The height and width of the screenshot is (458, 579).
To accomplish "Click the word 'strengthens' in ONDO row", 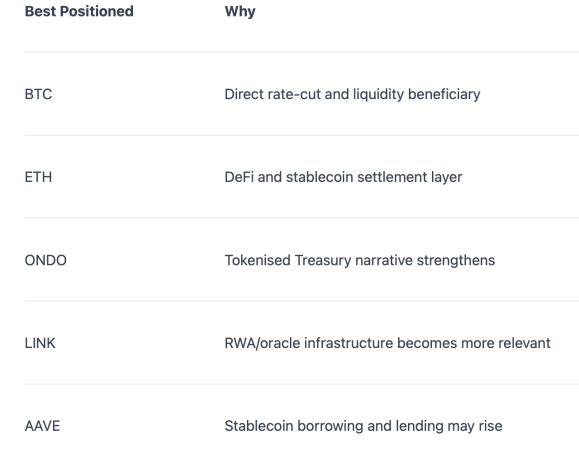I will (456, 260).
